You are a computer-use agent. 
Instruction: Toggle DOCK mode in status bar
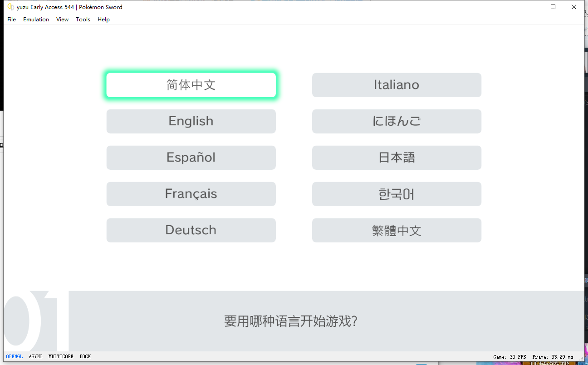click(x=85, y=357)
